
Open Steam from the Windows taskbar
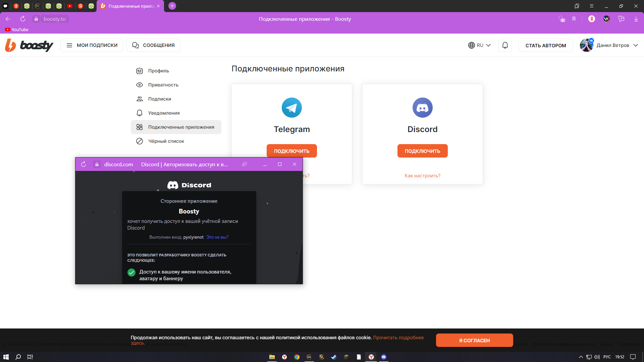tap(334, 357)
